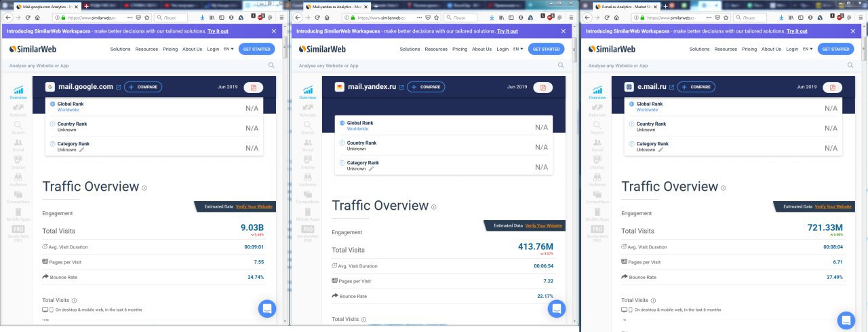Dismiss Workspaces banner in mail.google.com window
The height and width of the screenshot is (332, 868).
coord(274,31)
